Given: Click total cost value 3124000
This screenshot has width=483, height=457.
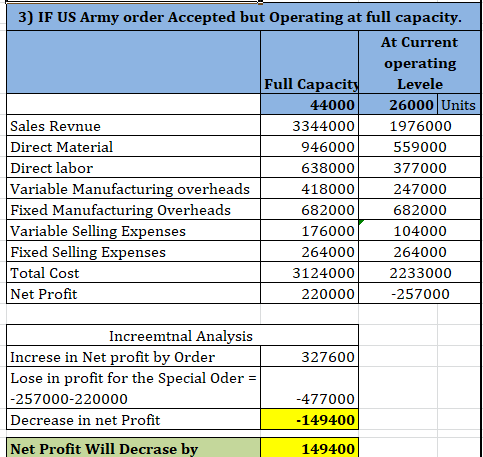Looking at the screenshot, I should pos(310,272).
